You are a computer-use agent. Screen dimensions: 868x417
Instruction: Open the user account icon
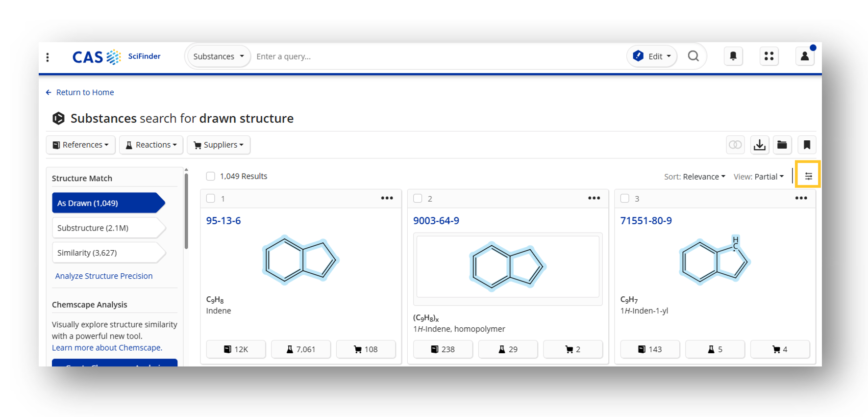805,56
